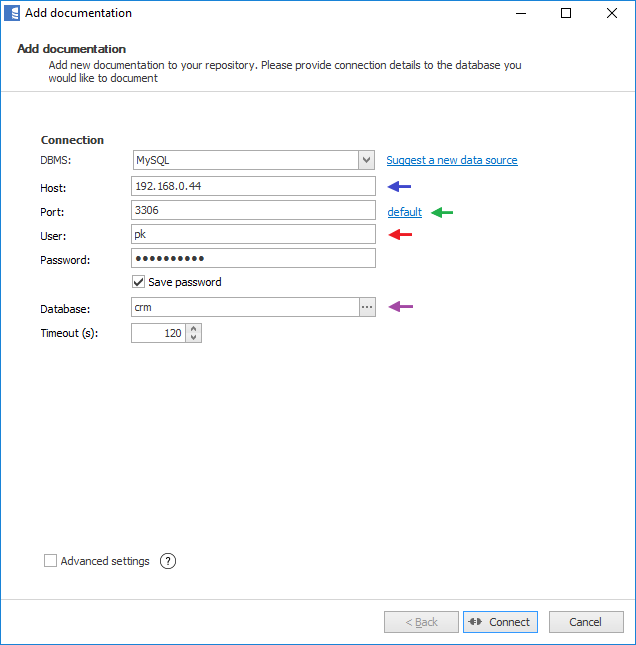Open help for Advanced settings
The width and height of the screenshot is (636, 645).
tap(168, 561)
